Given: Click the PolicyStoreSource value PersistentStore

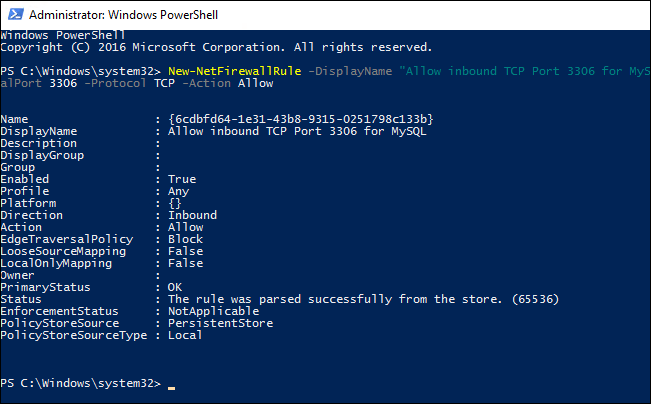Looking at the screenshot, I should coord(220,323).
